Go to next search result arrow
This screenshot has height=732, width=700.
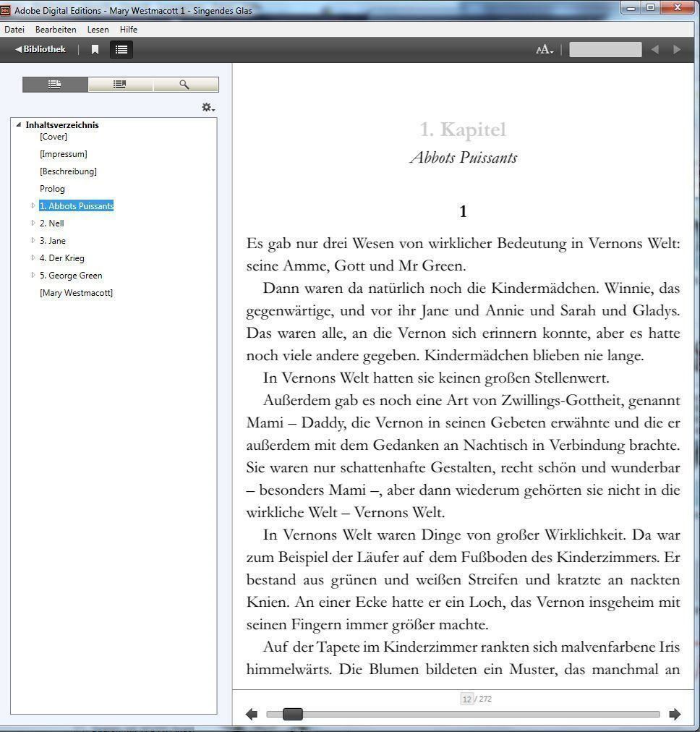coord(677,49)
